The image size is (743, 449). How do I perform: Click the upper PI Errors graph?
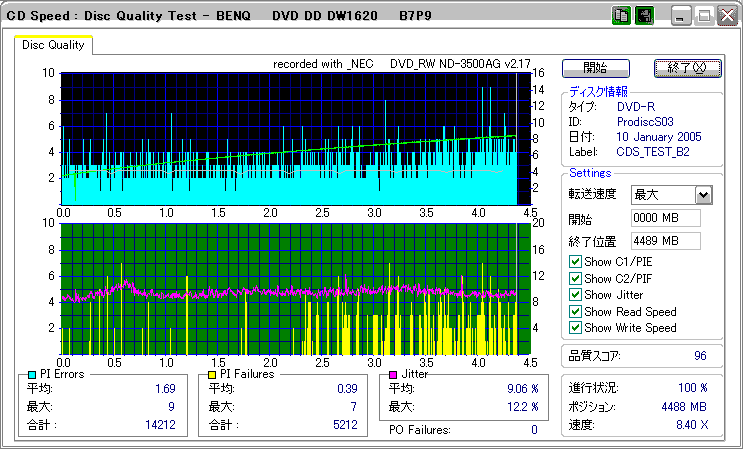tap(290, 138)
